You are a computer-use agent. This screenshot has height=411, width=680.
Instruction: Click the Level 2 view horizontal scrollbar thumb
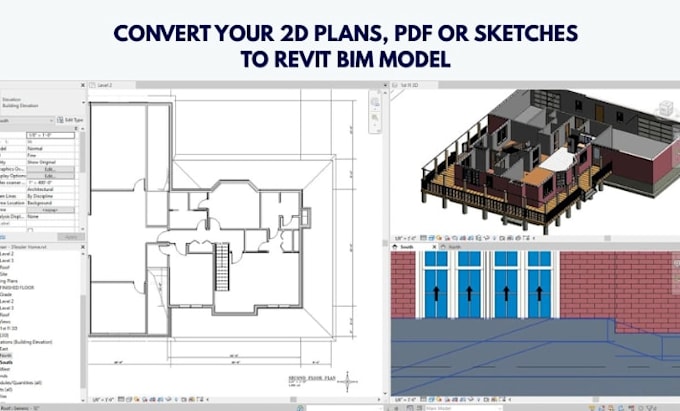(x=294, y=399)
